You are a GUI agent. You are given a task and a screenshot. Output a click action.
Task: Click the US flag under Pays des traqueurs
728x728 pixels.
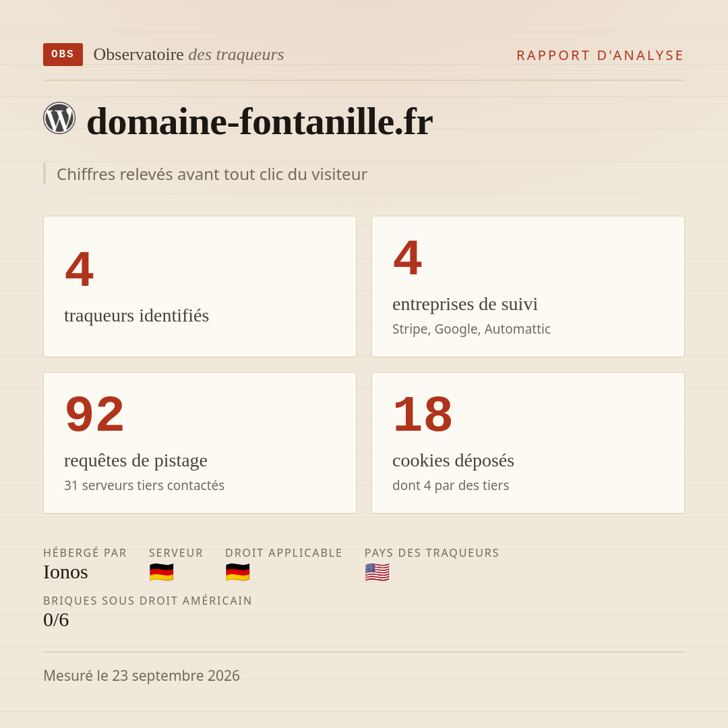[377, 572]
